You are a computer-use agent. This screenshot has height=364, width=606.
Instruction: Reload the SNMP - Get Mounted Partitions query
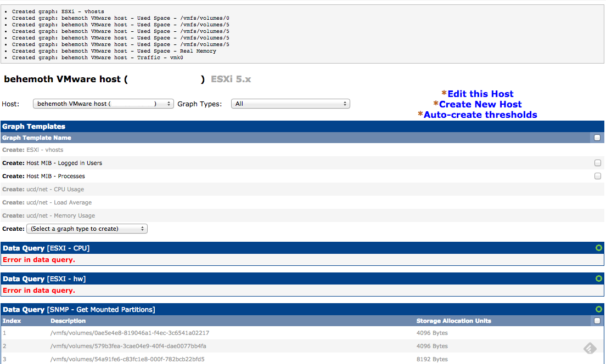599,309
